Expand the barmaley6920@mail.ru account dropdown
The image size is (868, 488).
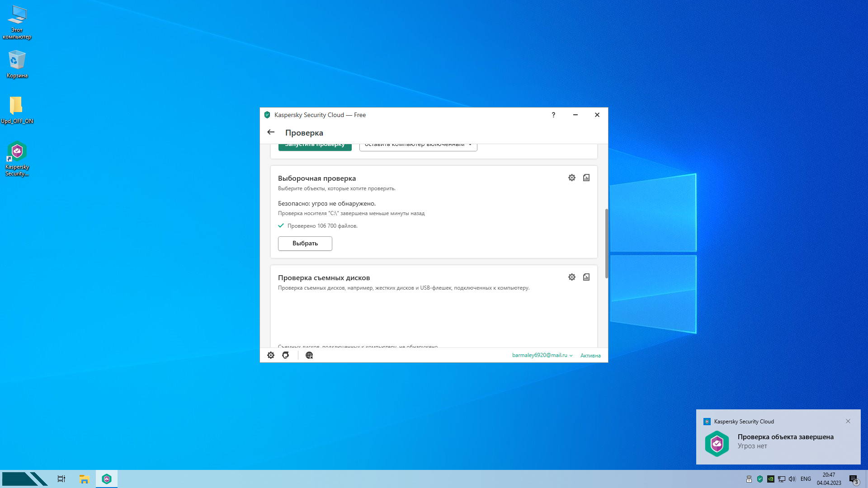(542, 356)
